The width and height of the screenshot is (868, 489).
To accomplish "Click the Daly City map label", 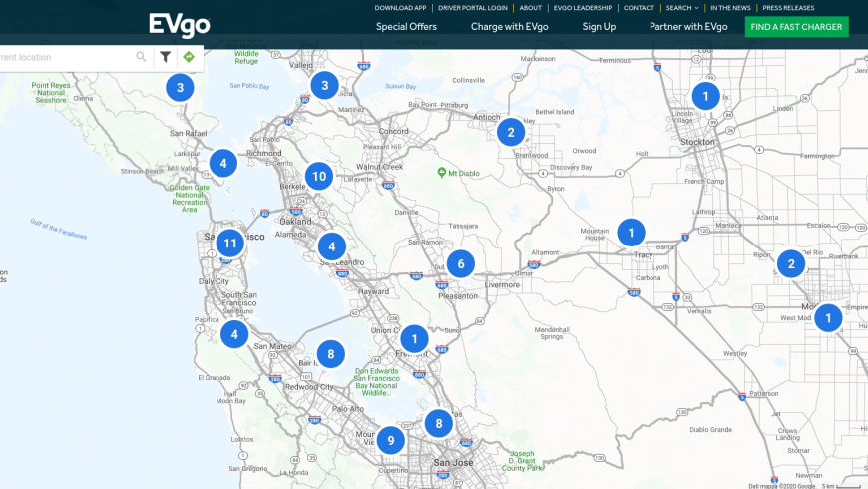I will point(214,281).
